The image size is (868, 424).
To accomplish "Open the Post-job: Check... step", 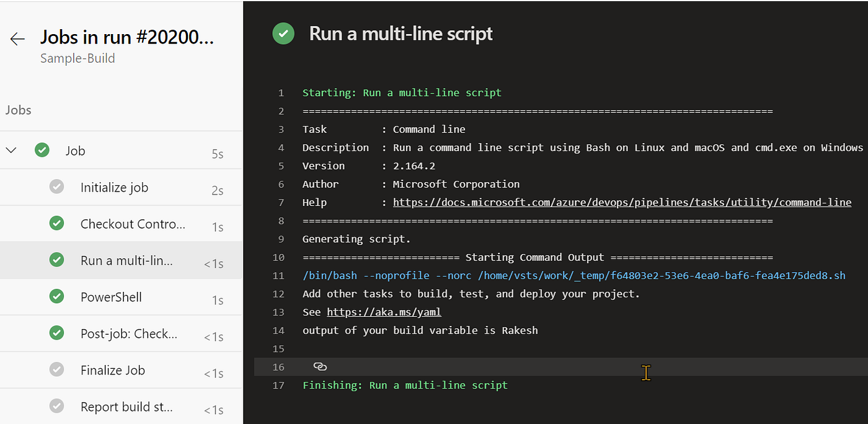I will tap(121, 333).
